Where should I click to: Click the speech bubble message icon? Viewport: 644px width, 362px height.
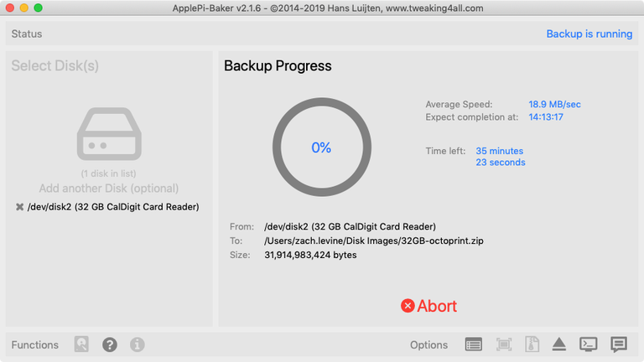[619, 344]
